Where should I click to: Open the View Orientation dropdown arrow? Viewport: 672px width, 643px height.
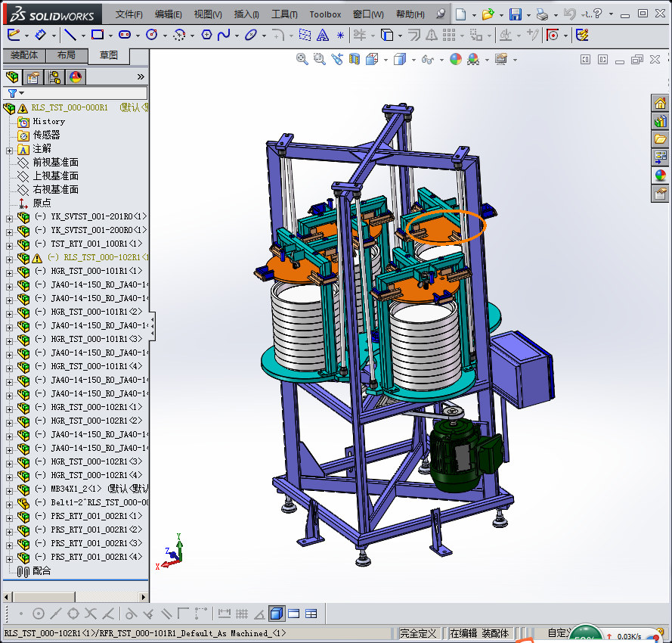tap(386, 60)
